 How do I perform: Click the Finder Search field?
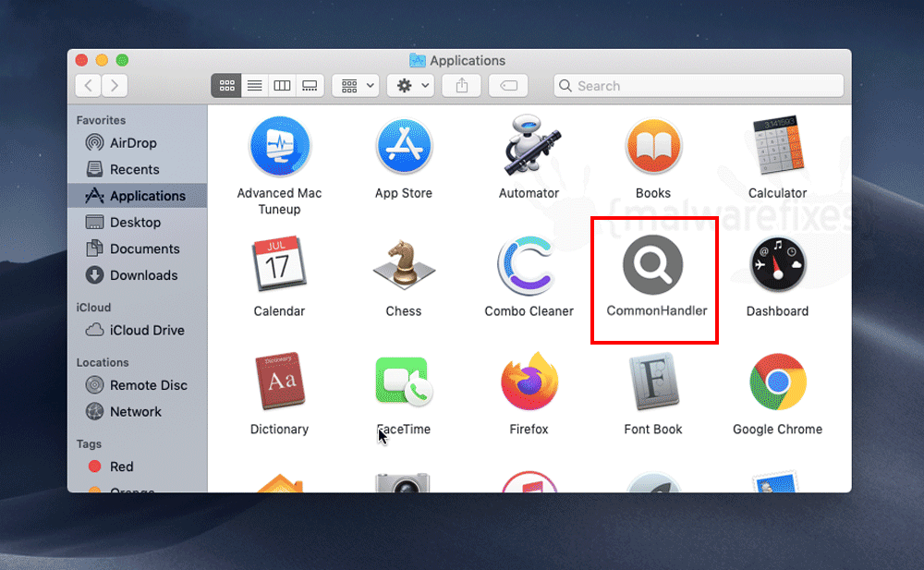(x=699, y=86)
